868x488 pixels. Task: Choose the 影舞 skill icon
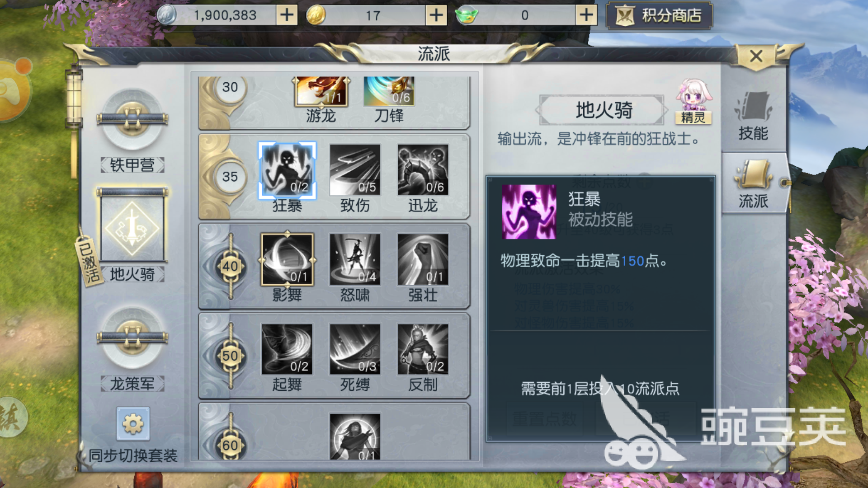click(287, 259)
